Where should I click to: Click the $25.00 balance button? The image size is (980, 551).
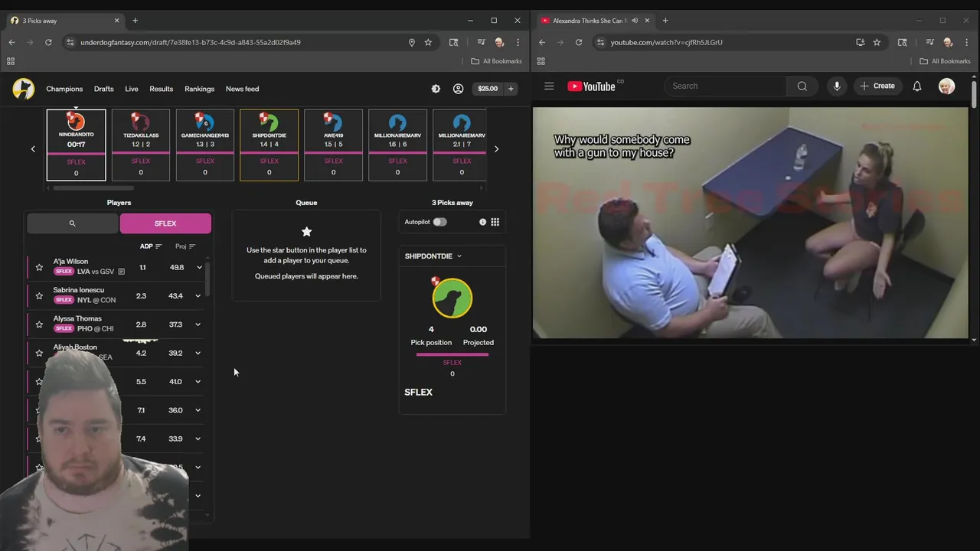click(x=488, y=89)
